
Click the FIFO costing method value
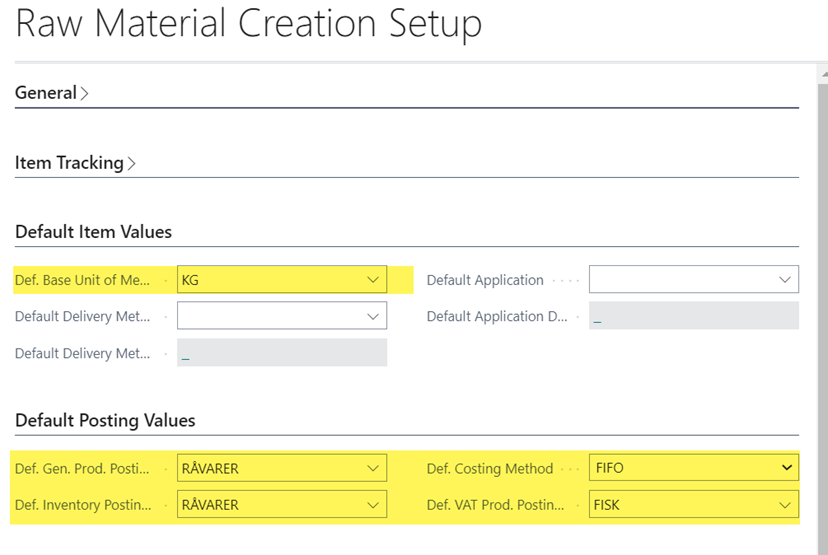[609, 468]
